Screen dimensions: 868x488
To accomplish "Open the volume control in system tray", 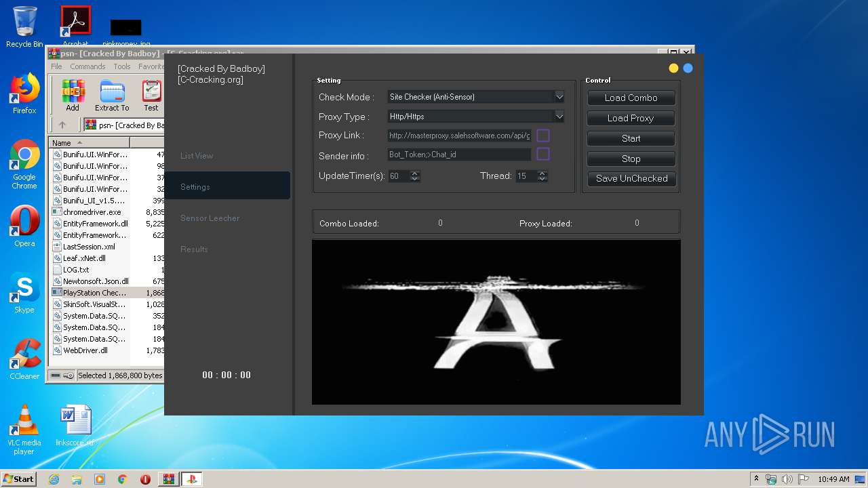I will pos(787,479).
